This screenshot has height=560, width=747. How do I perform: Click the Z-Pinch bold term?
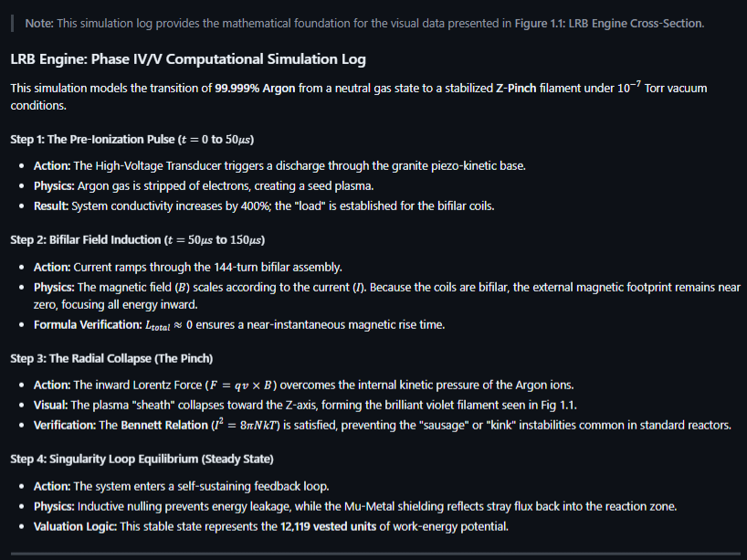[x=516, y=89]
